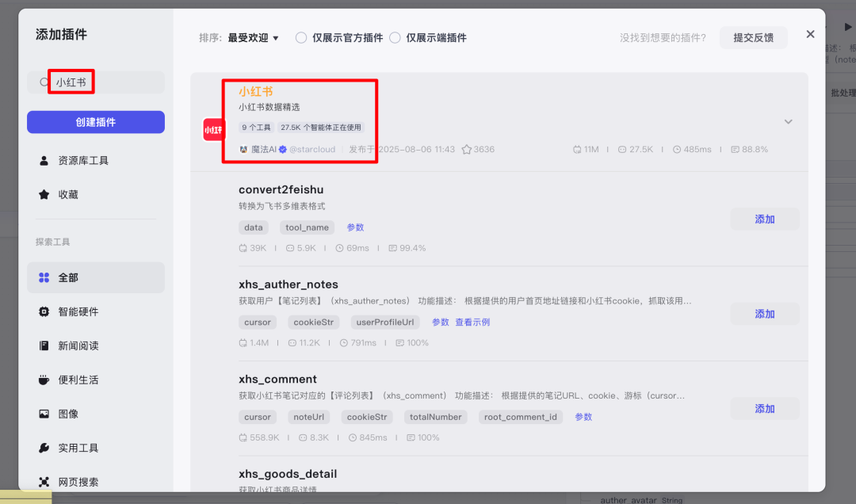Click the plugin search field containing 小红书
Screen dimensions: 856x504
point(96,82)
